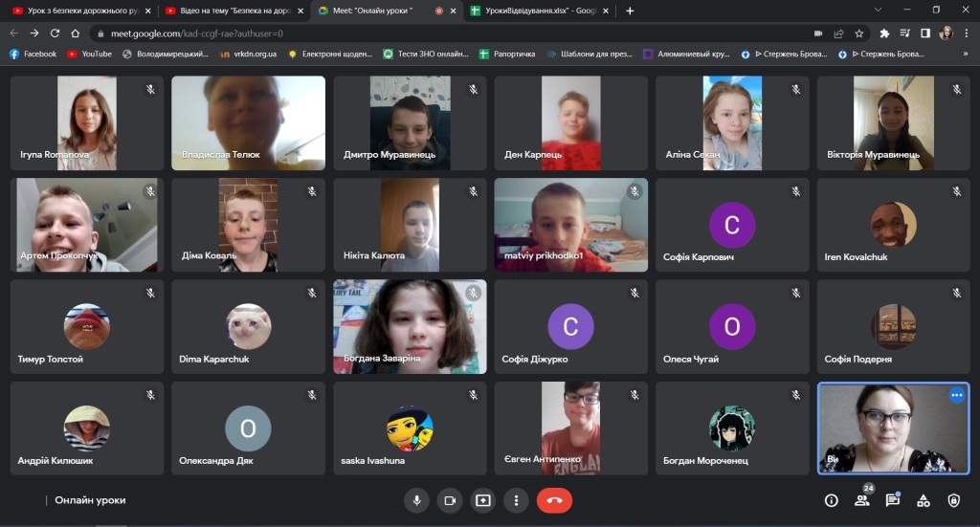Image resolution: width=980 pixels, height=527 pixels.
Task: Open the chat with everyone panel
Action: [893, 500]
